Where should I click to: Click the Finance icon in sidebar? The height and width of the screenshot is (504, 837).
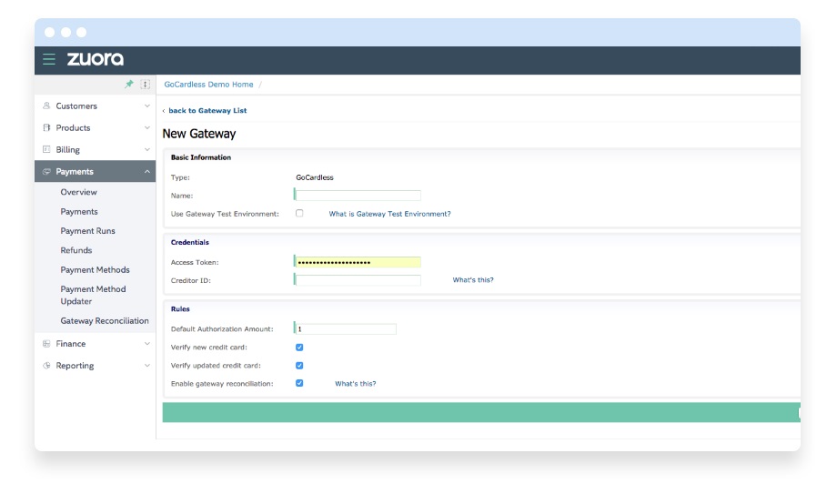[47, 344]
